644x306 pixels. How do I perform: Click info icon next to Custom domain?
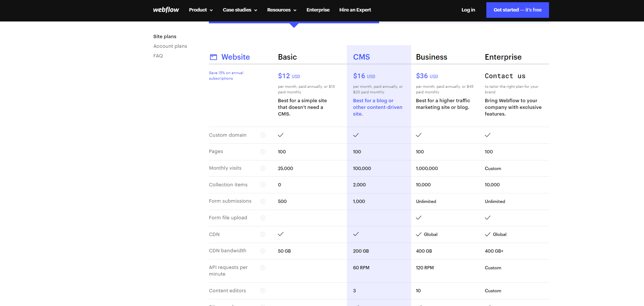click(x=263, y=135)
